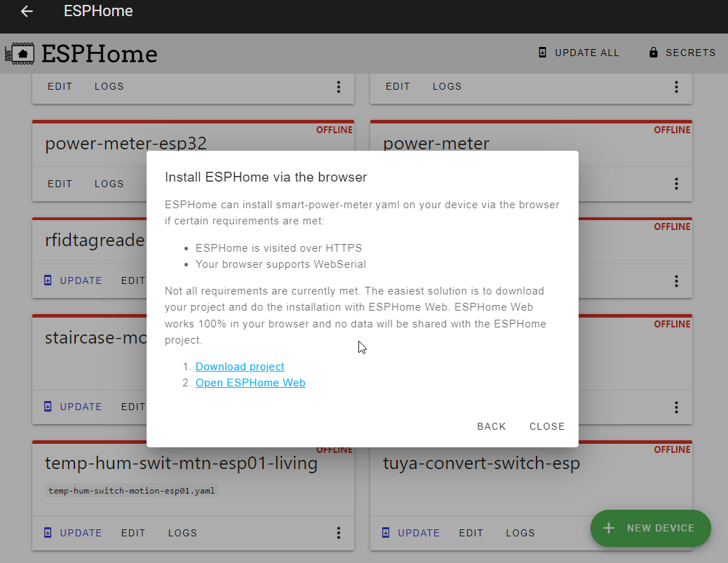This screenshot has width=728, height=563.
Task: Click UPDATE on tuya-convert-switch-esp card
Action: click(x=419, y=533)
